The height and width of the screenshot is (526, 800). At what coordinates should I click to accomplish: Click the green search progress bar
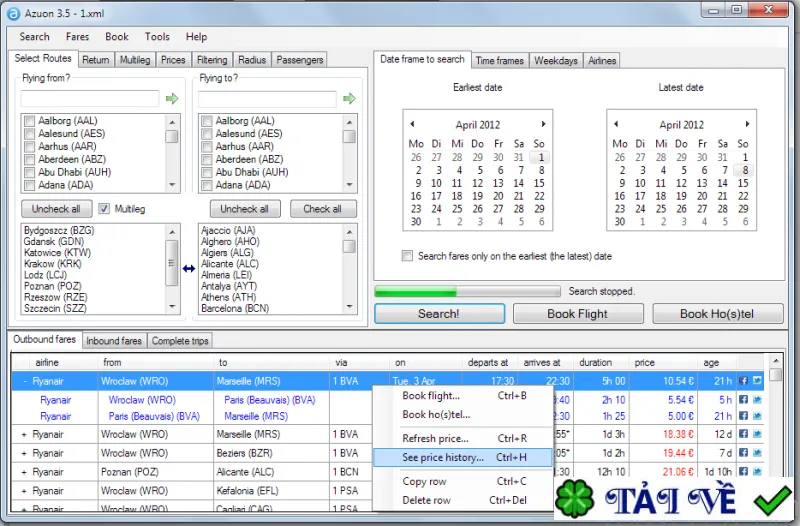[x=467, y=291]
